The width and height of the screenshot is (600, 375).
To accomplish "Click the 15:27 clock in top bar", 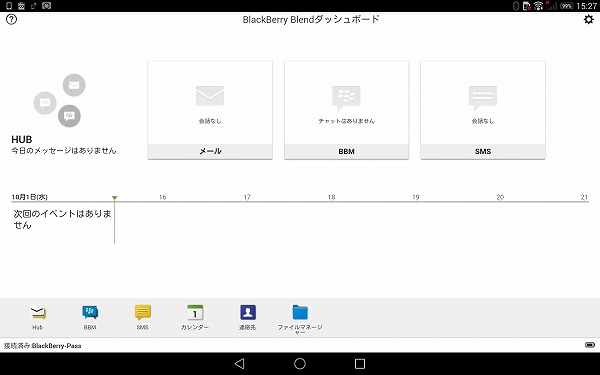I will (x=586, y=6).
